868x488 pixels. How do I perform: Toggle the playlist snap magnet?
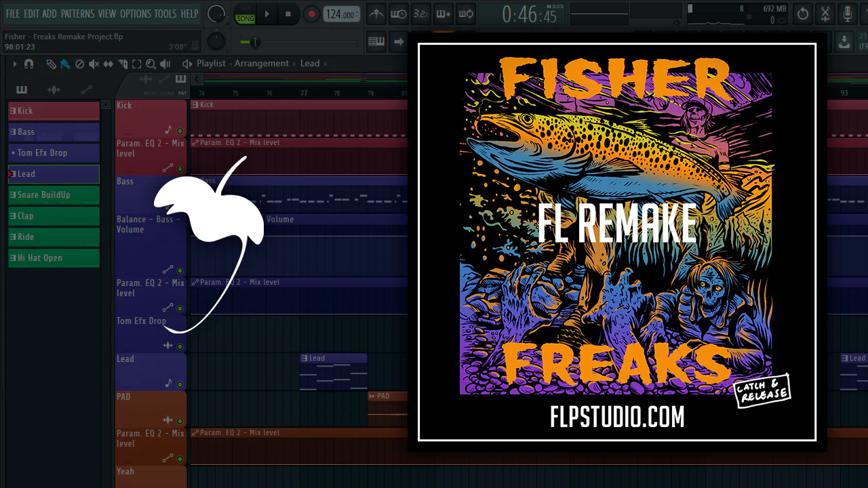(x=28, y=64)
